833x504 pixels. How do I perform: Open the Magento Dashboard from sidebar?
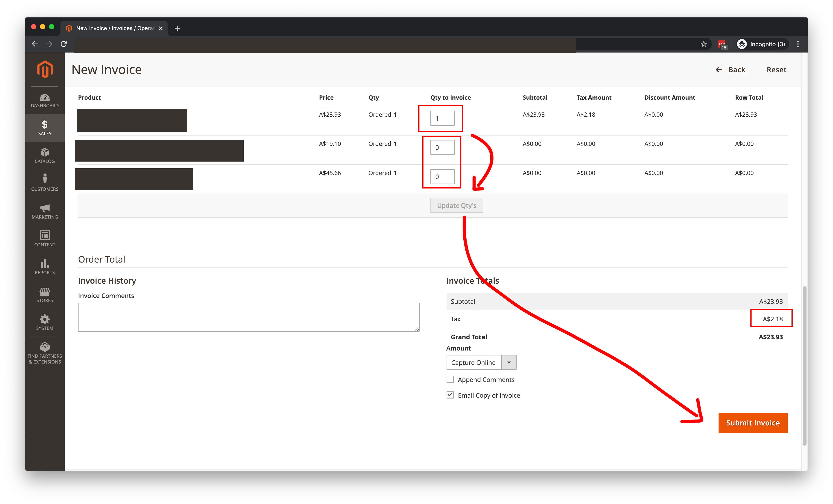click(44, 100)
